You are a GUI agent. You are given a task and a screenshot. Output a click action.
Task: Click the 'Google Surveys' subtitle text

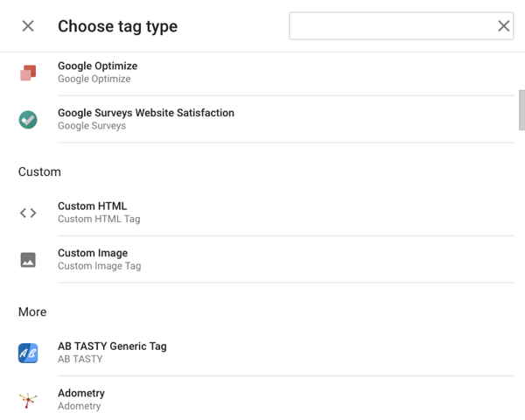(92, 126)
